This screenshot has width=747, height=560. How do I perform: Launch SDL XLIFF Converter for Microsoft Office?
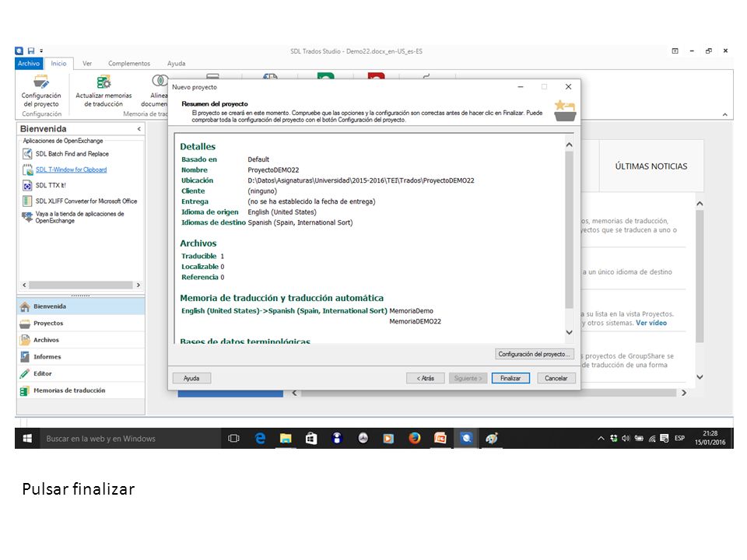point(80,201)
